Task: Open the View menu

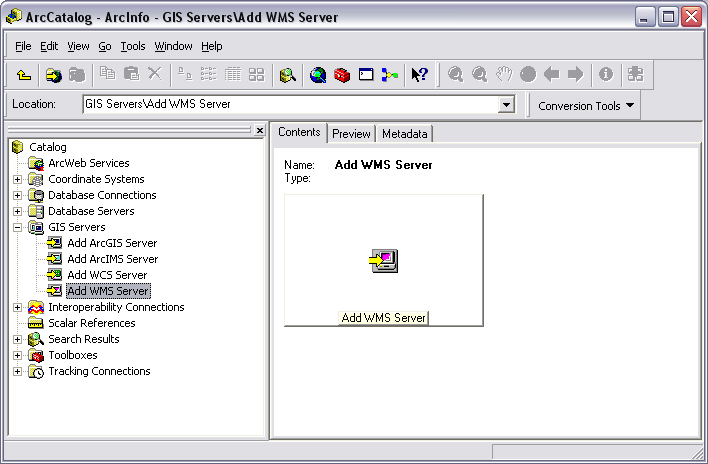Action: [x=78, y=46]
